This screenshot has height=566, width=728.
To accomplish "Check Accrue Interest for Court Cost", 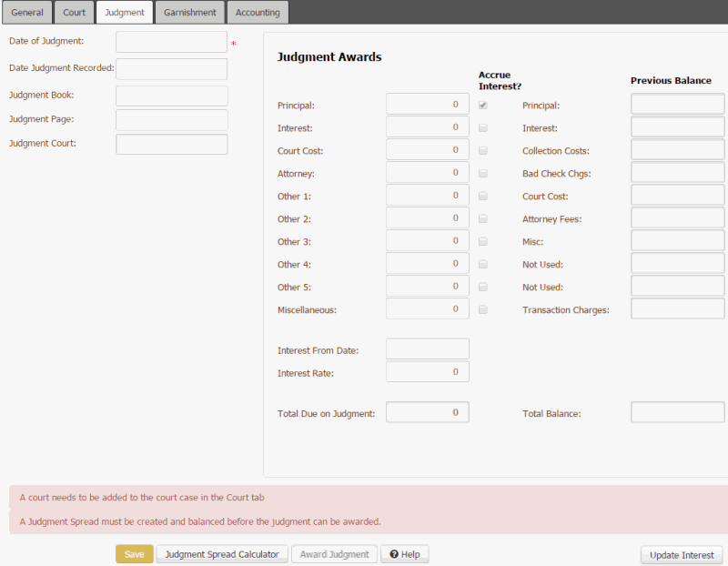I will coord(482,150).
